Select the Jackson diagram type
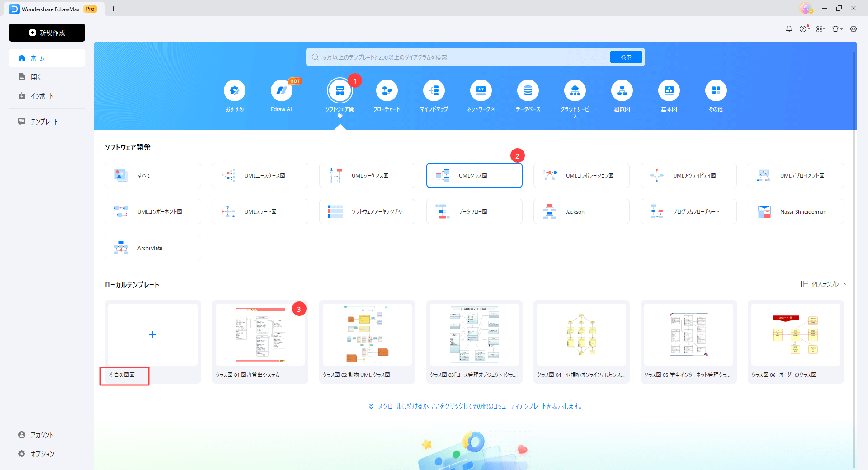The width and height of the screenshot is (868, 470). click(x=581, y=211)
